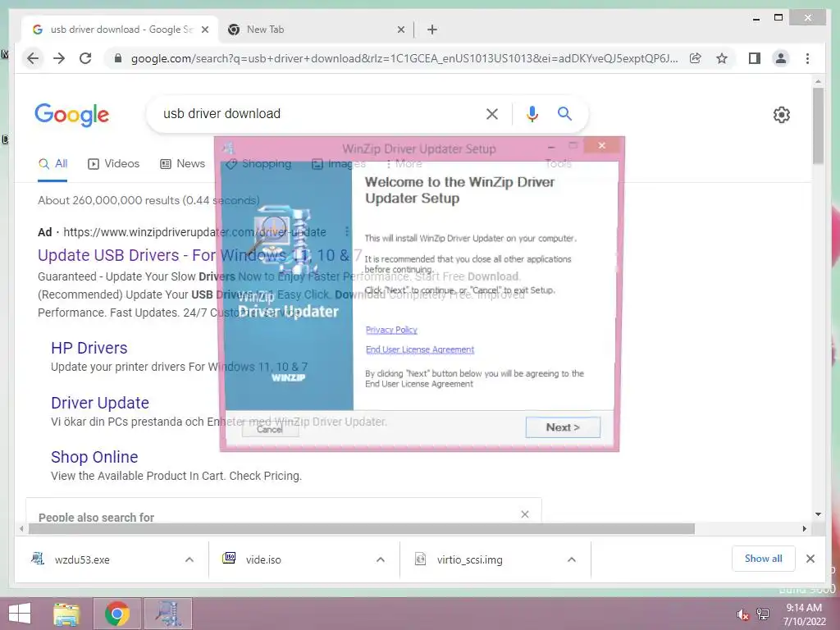Open the Chrome profile avatar menu

(x=781, y=58)
